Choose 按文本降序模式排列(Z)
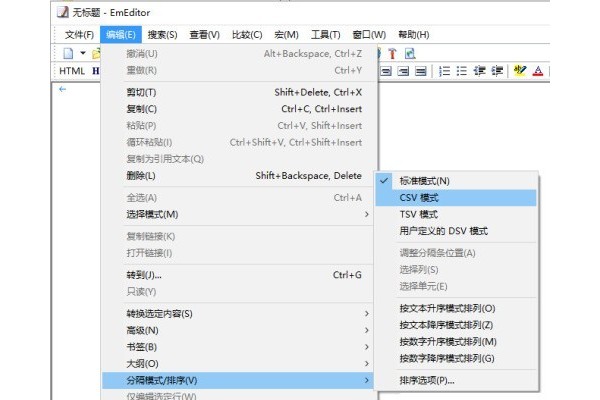 tap(456, 325)
